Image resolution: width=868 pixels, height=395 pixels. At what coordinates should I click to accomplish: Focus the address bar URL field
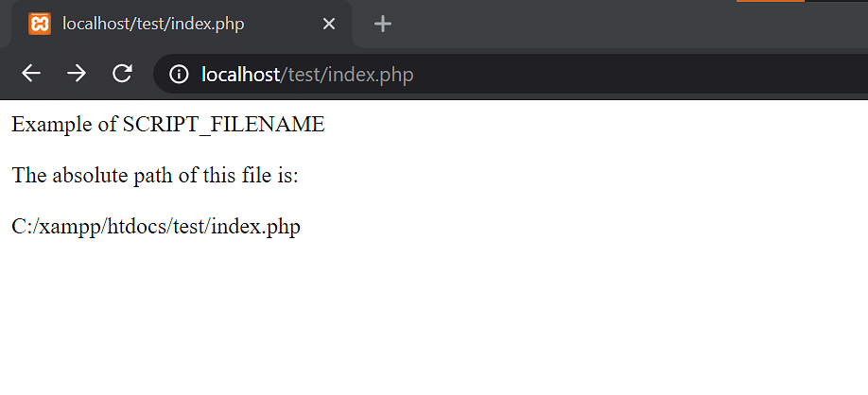click(511, 74)
